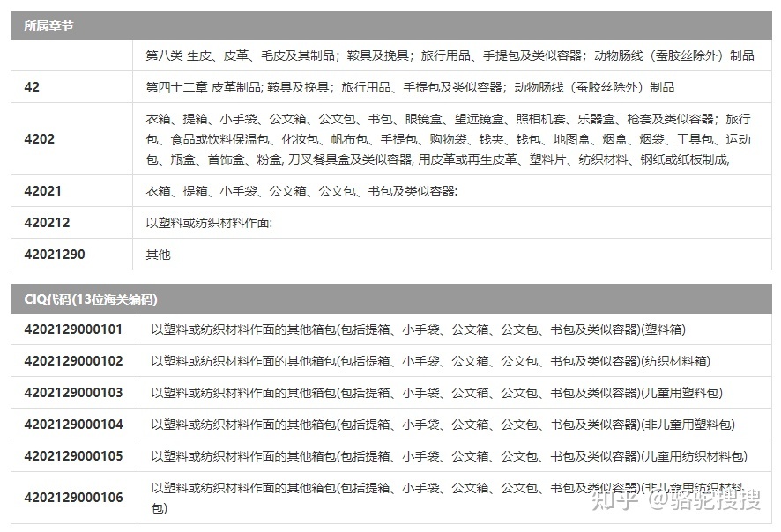Click the description ending (儿童用塑料包)
The height and width of the screenshot is (532, 781).
[x=437, y=393]
